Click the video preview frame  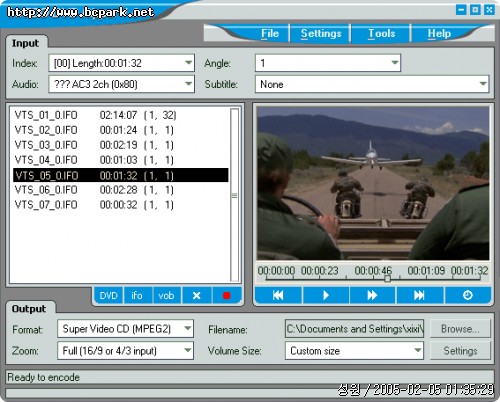point(373,183)
